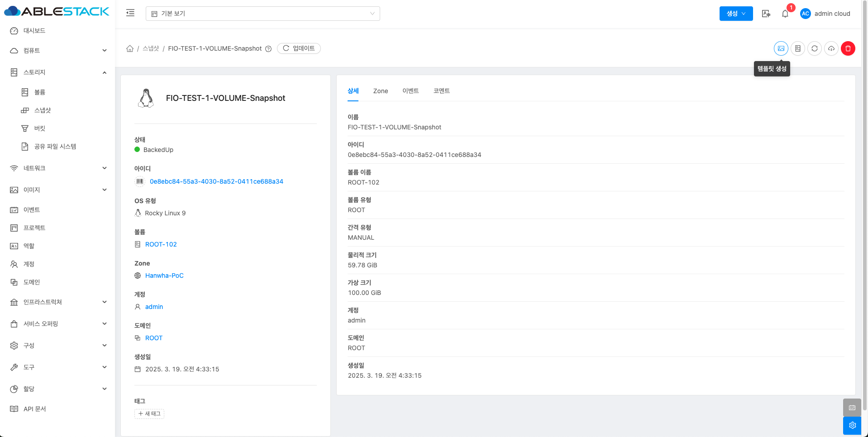Viewport: 868px width, 437px height.
Task: Expand the 컴퓨트 sidebar menu
Action: [58, 51]
